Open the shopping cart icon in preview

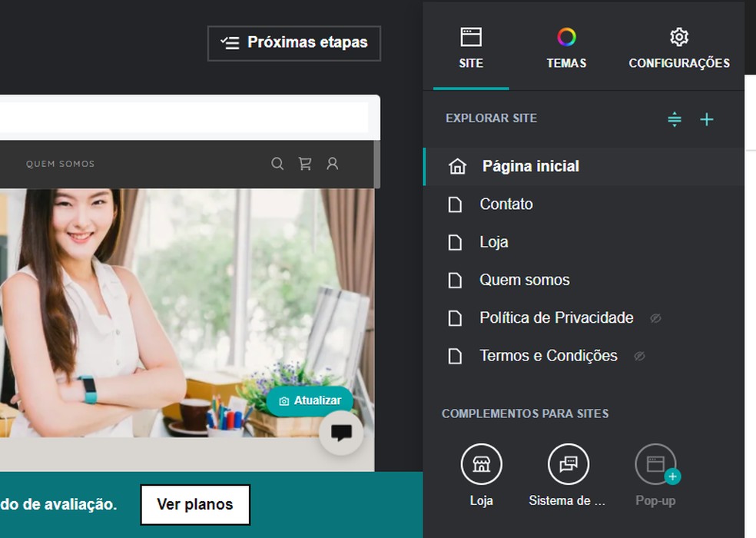(x=305, y=164)
